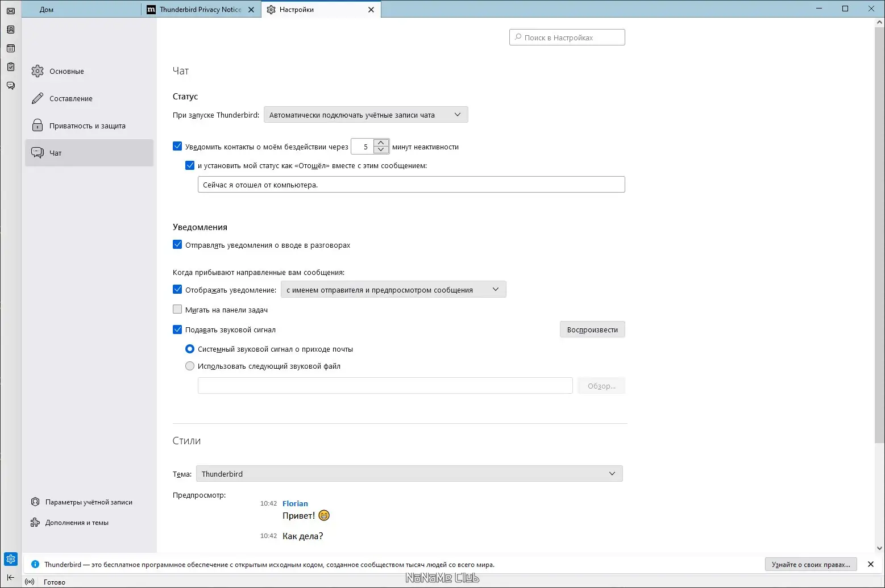Toggle typing notifications in conversations checkbox
The width and height of the screenshot is (885, 588).
click(177, 245)
